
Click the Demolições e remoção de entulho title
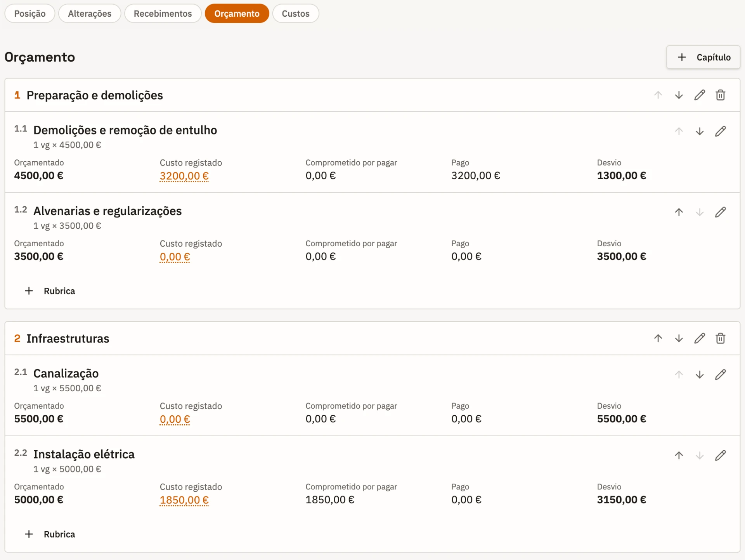click(x=125, y=130)
